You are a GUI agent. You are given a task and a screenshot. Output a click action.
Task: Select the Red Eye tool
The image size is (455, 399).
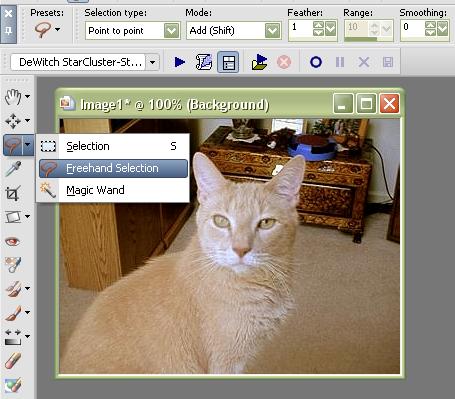pyautogui.click(x=13, y=241)
